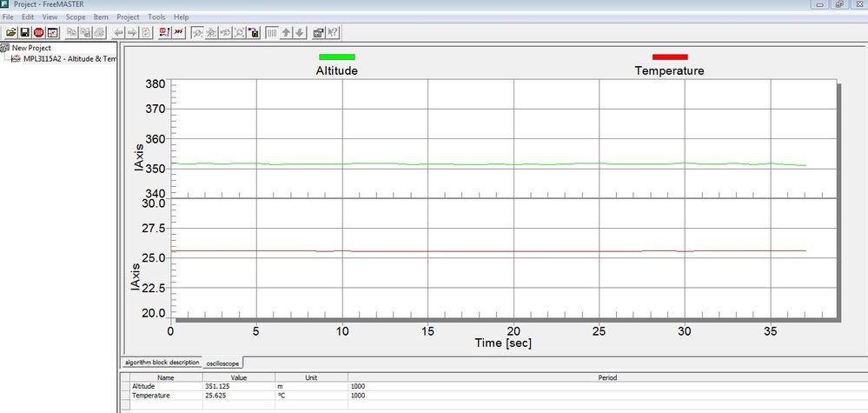This screenshot has height=413, width=868.
Task: Open the Edit menu
Action: tap(28, 17)
